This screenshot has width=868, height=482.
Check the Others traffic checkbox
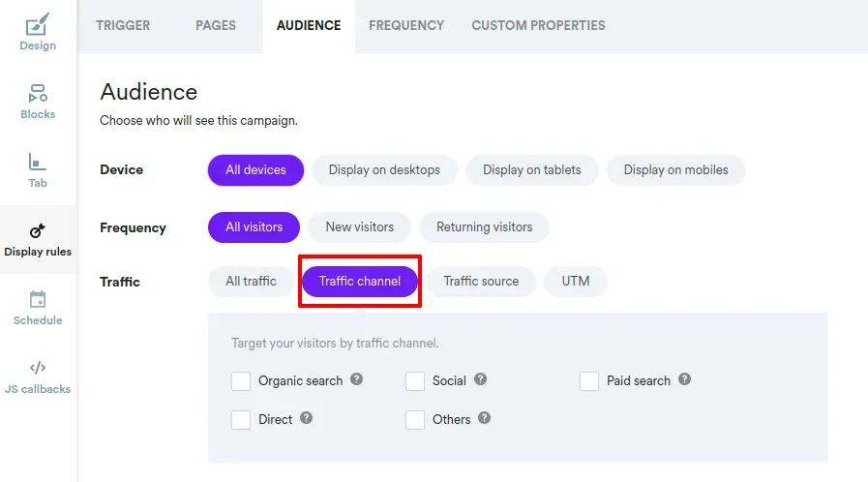click(x=414, y=419)
